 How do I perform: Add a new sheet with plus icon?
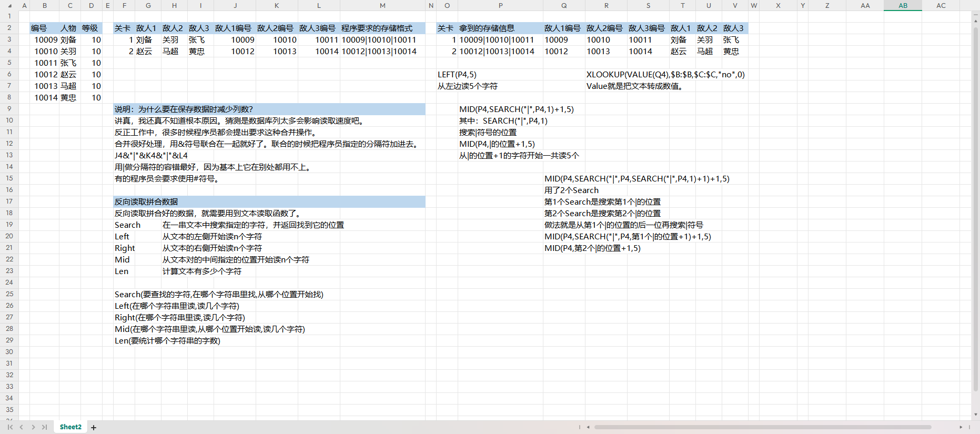pyautogui.click(x=94, y=427)
